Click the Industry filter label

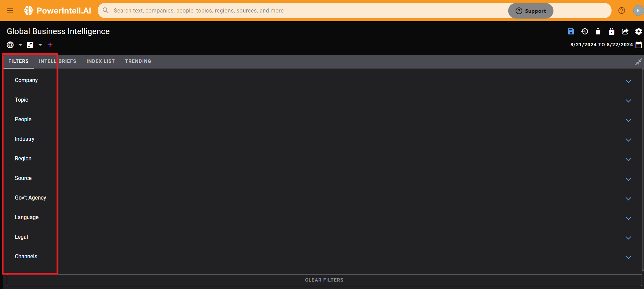tap(25, 139)
